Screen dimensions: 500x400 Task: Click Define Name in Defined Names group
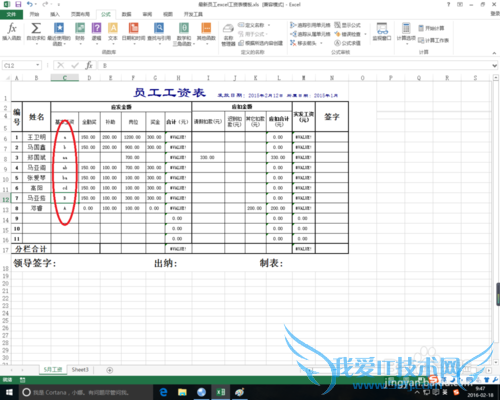point(253,25)
